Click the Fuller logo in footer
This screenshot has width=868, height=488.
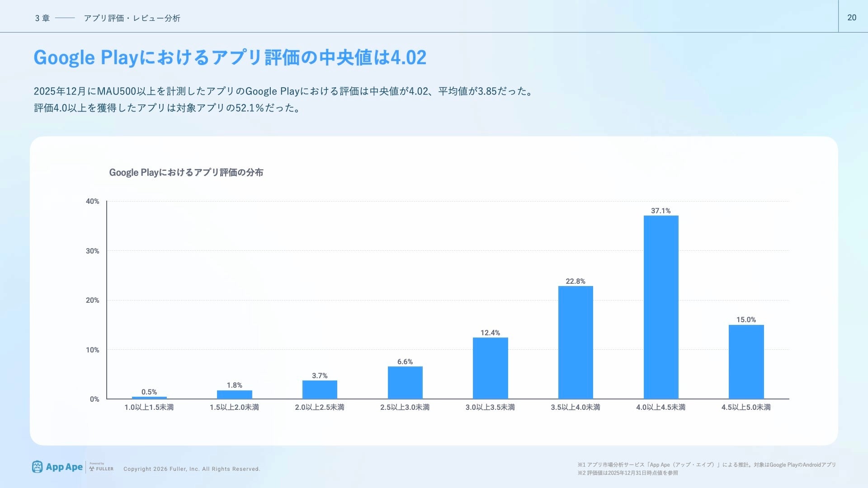pos(101,468)
